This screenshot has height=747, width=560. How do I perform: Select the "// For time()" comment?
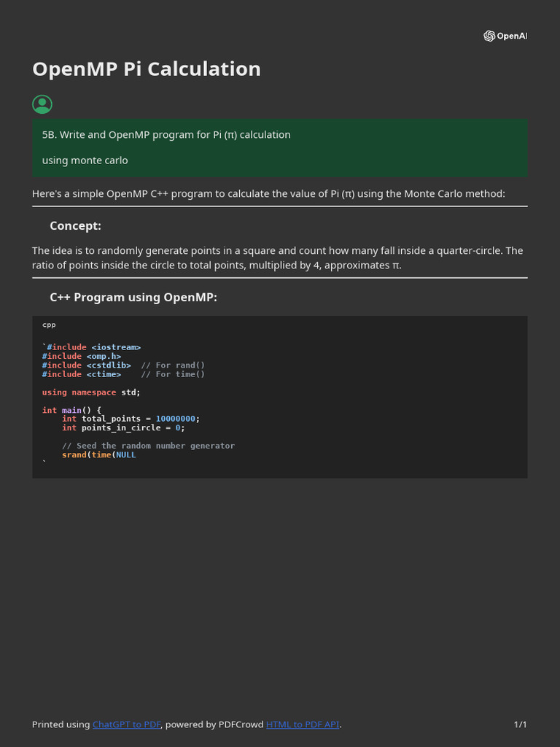pyautogui.click(x=173, y=374)
